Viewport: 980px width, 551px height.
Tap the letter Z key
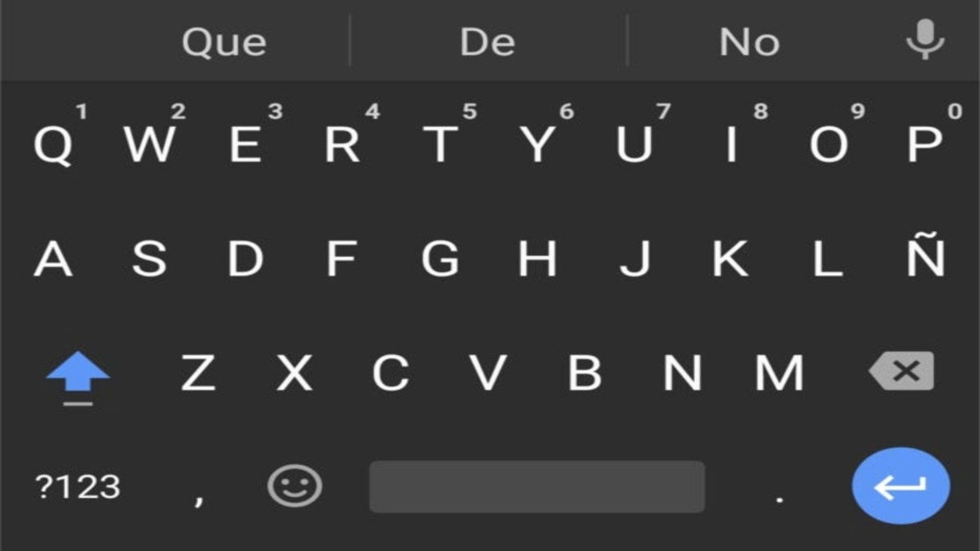pos(198,372)
